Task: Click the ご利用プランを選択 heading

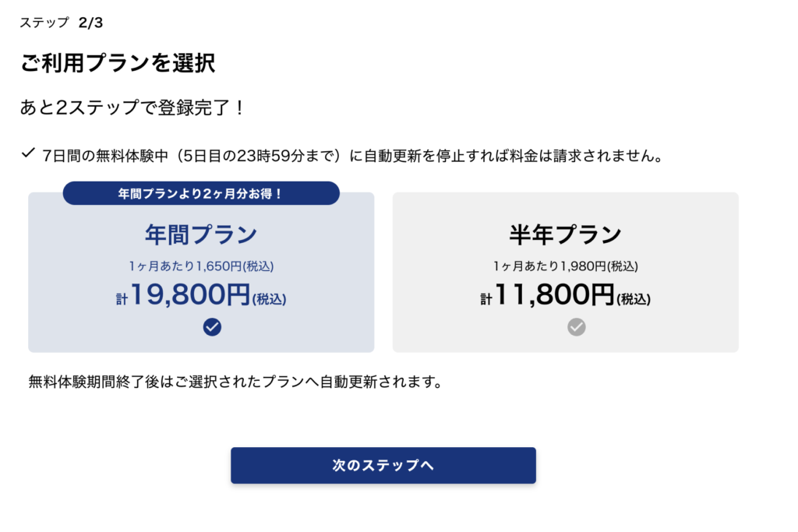Action: click(x=118, y=63)
